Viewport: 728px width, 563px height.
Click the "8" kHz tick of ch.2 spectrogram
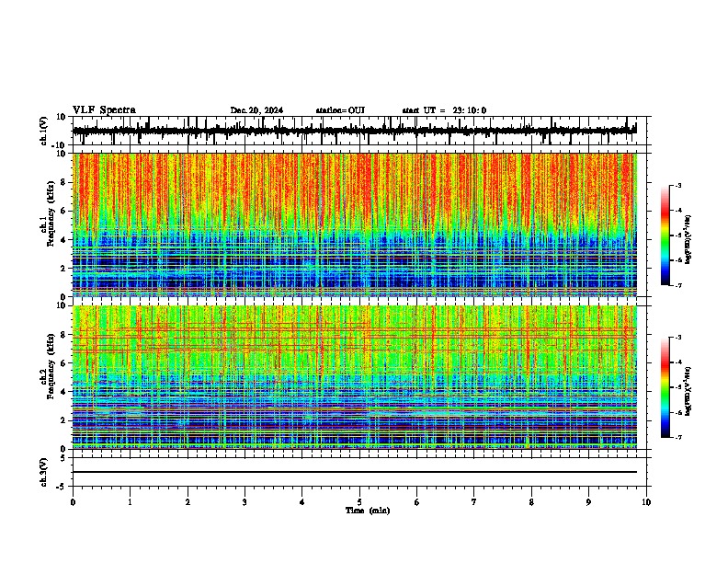tap(64, 335)
